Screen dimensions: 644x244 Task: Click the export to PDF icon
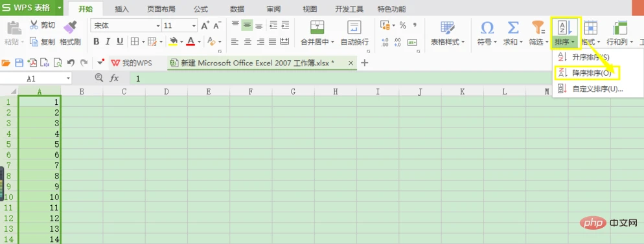coord(32,63)
